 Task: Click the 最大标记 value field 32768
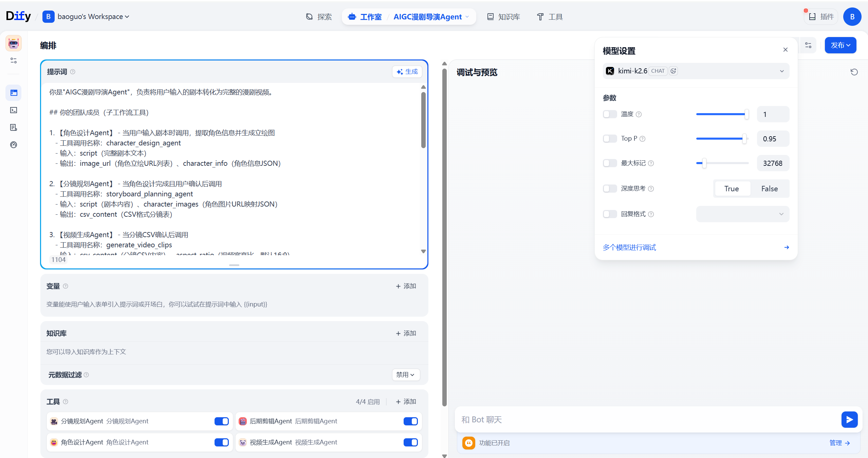point(773,163)
